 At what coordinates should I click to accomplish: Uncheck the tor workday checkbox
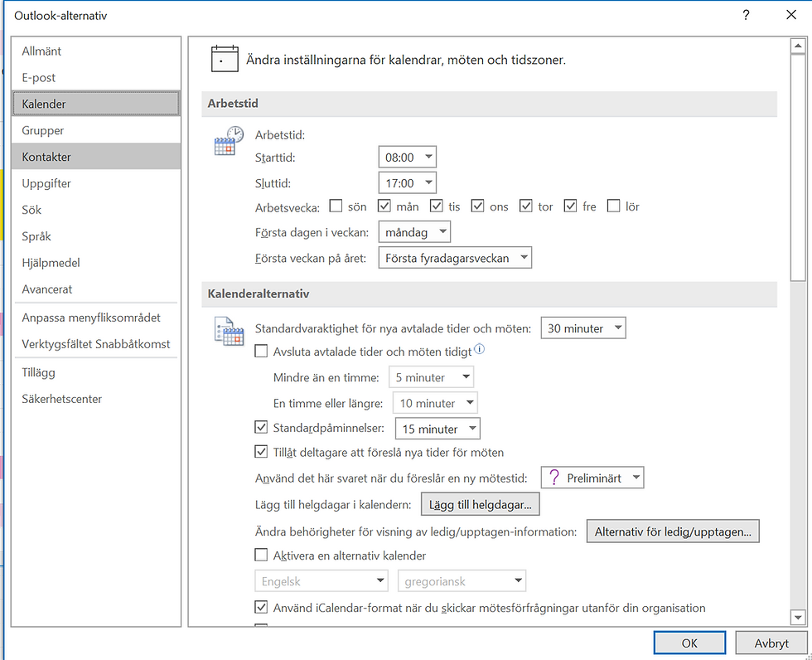pos(526,206)
